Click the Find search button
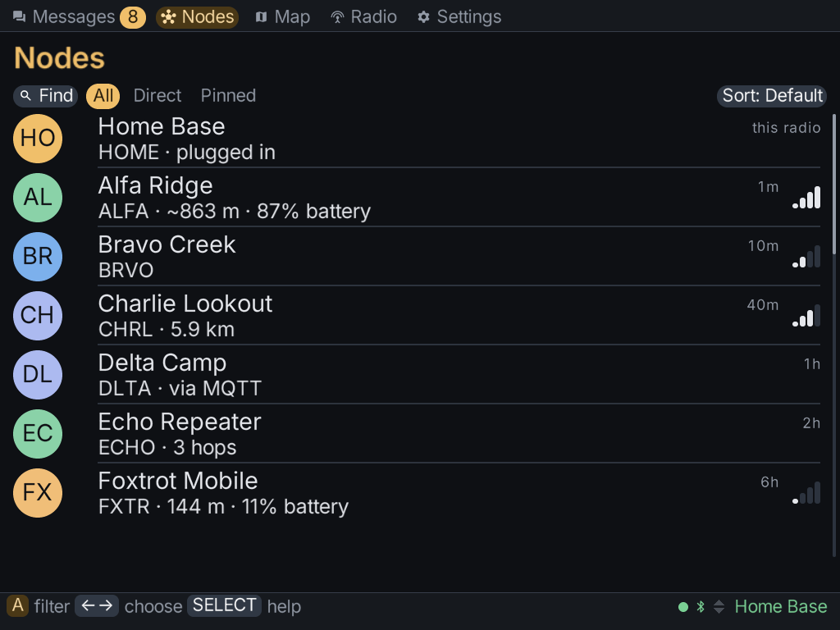The height and width of the screenshot is (630, 840). (x=46, y=96)
